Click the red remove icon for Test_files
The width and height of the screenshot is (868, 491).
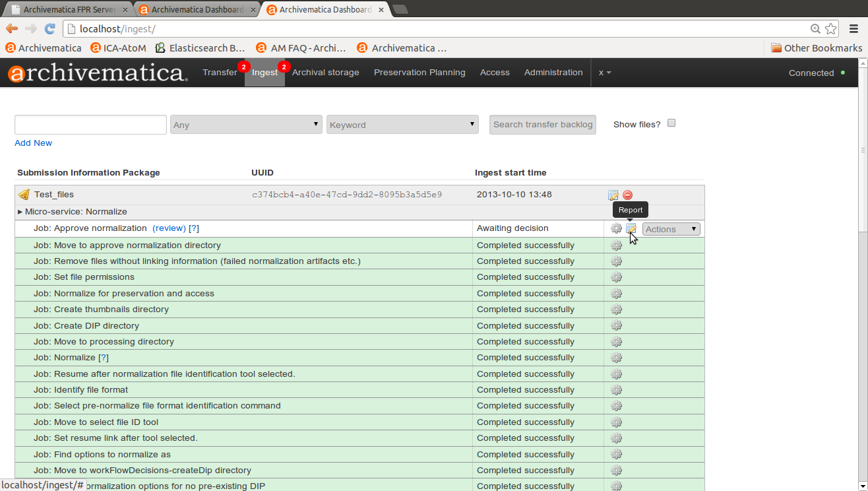627,195
